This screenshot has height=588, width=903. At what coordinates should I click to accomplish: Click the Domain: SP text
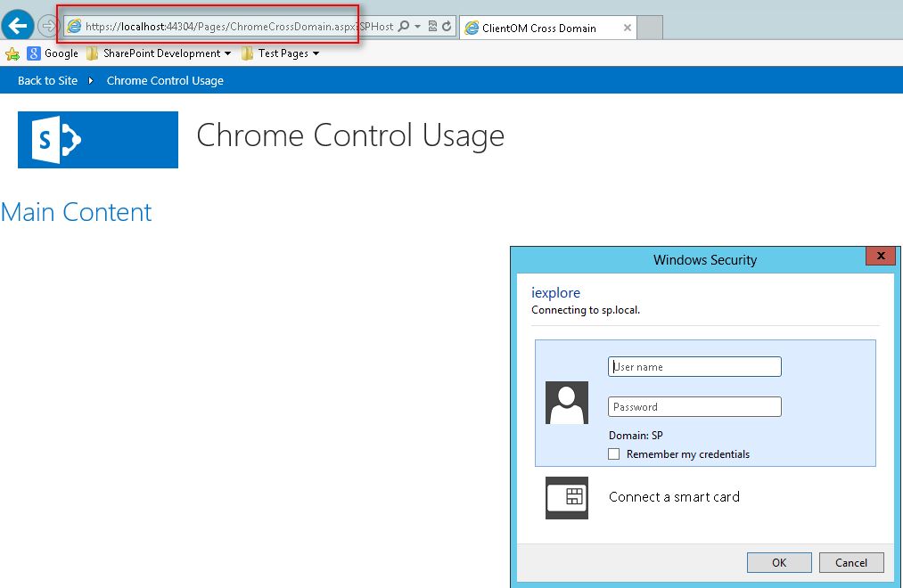(x=636, y=436)
